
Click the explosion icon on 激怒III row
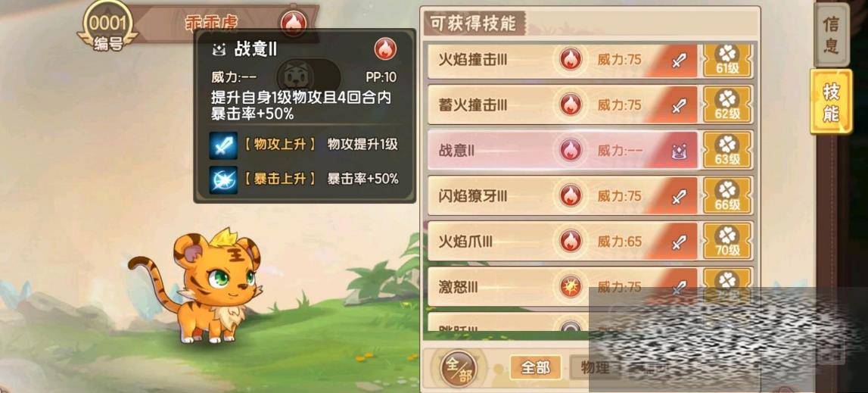pos(570,286)
